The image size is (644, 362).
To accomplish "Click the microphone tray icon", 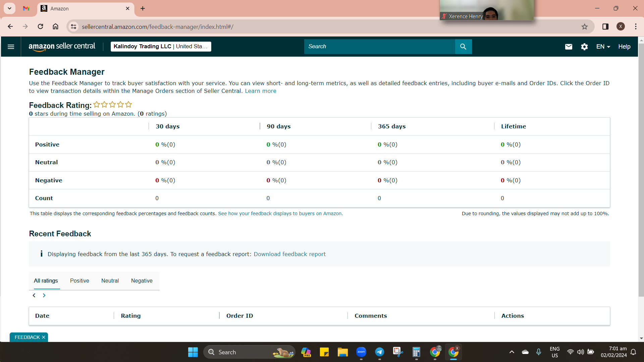I will [x=539, y=352].
